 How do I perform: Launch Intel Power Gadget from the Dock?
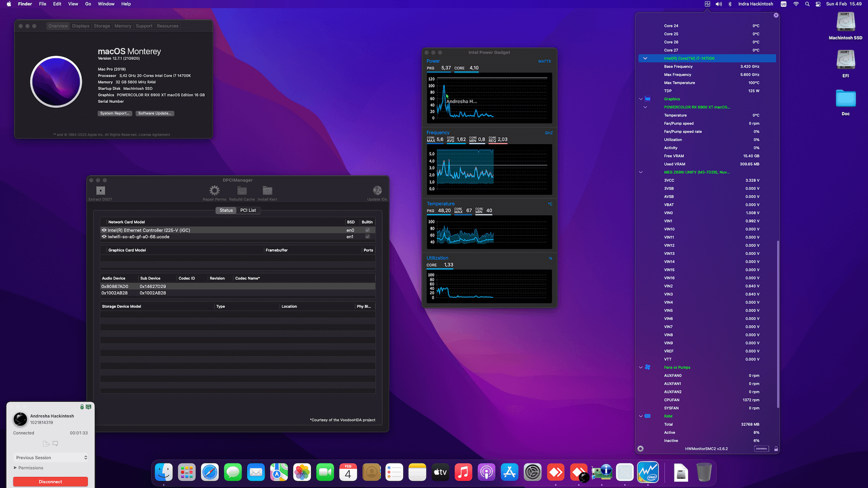coord(648,472)
